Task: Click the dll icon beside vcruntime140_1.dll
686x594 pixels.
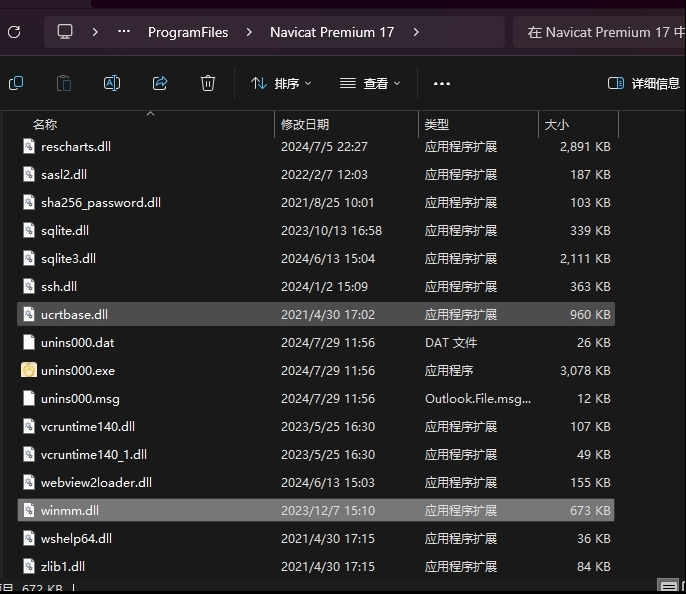Action: coord(29,454)
